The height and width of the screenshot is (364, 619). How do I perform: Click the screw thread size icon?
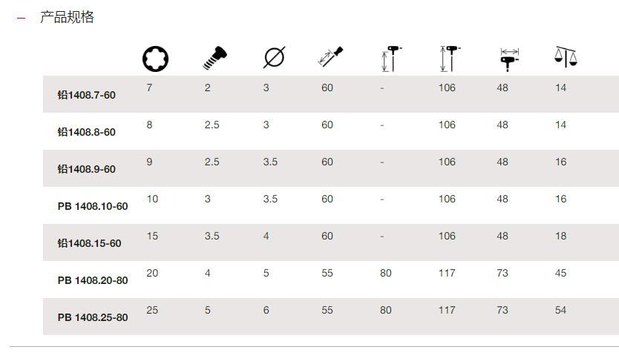click(214, 58)
